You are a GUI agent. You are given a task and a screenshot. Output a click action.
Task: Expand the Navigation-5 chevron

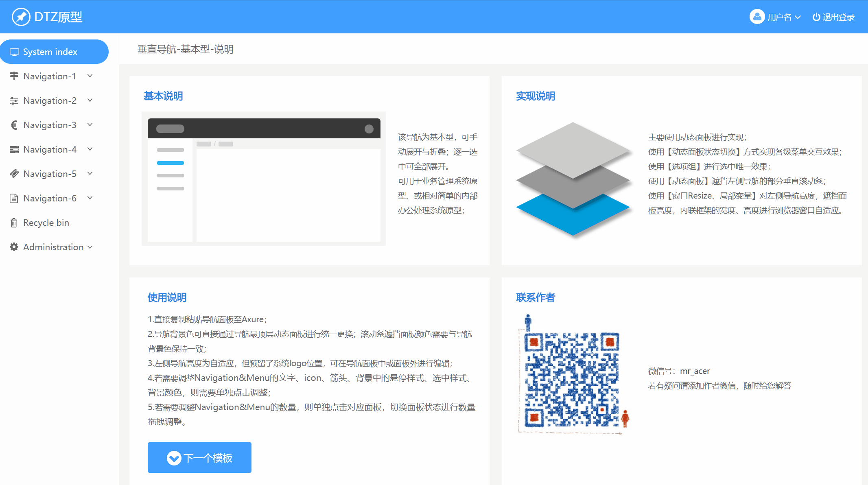coord(90,174)
